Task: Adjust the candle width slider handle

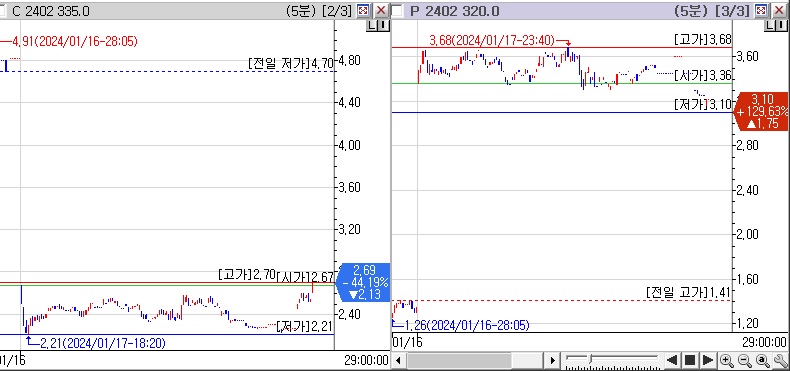Action: 590,359
